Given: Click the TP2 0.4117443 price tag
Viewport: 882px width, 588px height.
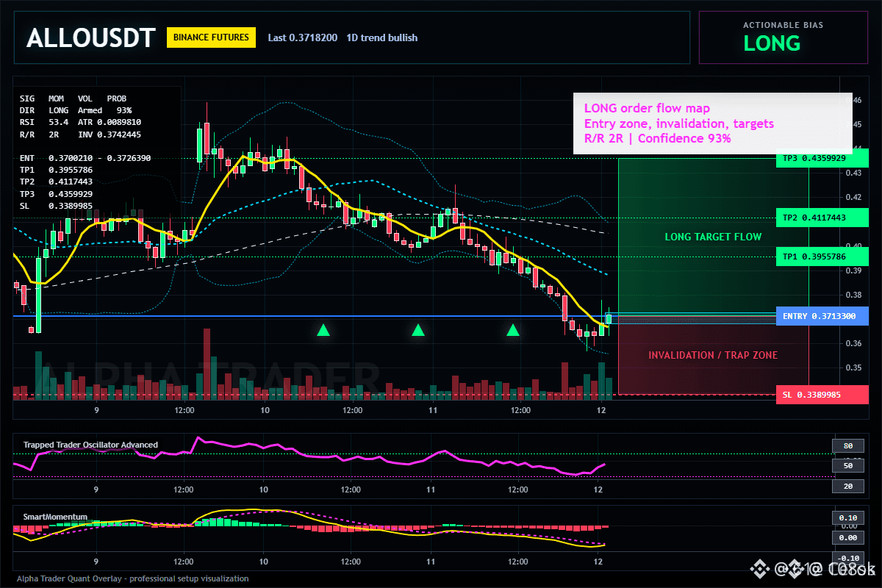Looking at the screenshot, I should (823, 218).
